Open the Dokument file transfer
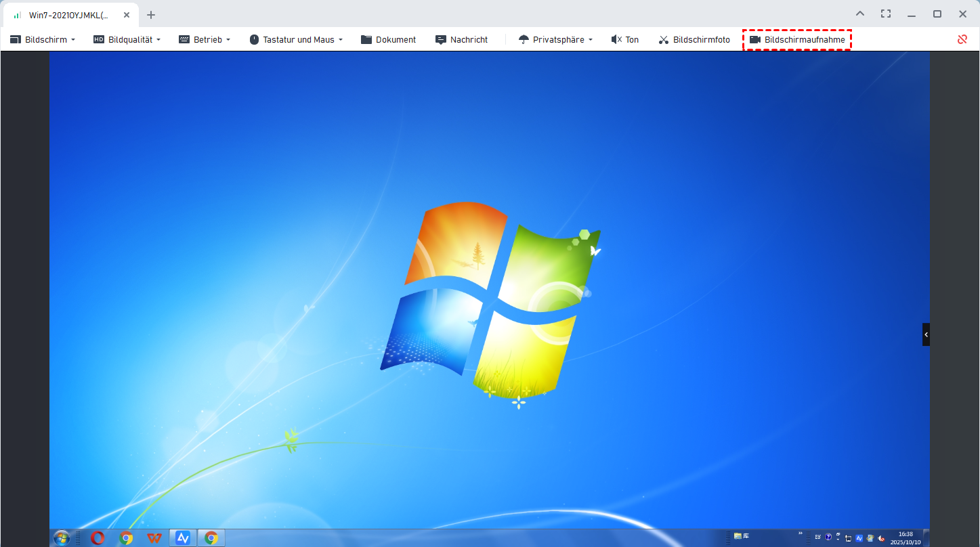The width and height of the screenshot is (980, 547). 388,40
